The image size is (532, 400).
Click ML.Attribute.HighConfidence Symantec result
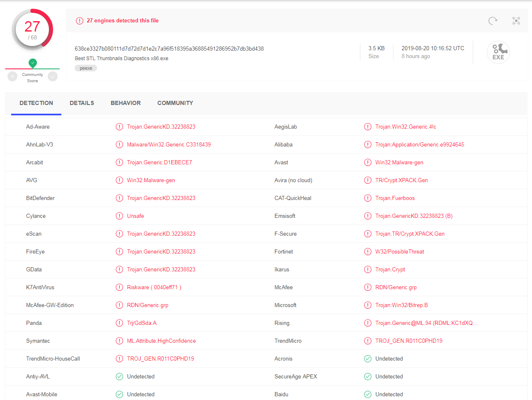[161, 341]
